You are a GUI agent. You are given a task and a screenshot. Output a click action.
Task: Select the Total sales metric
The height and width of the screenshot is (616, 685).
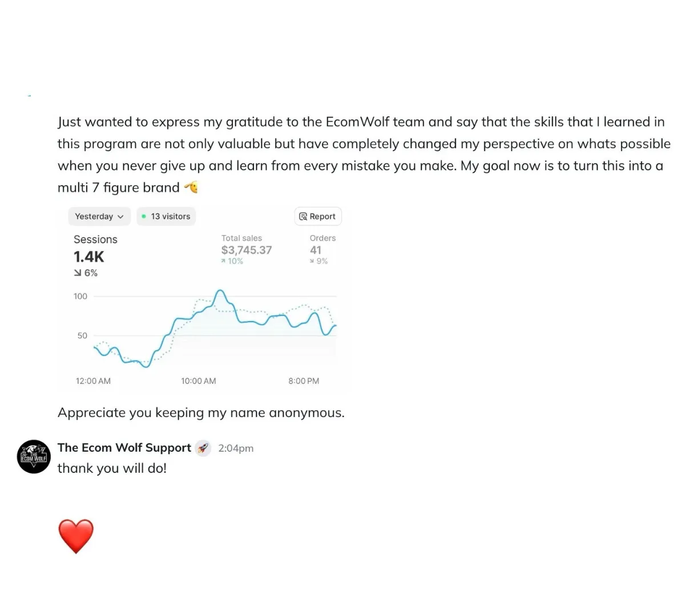click(x=247, y=249)
